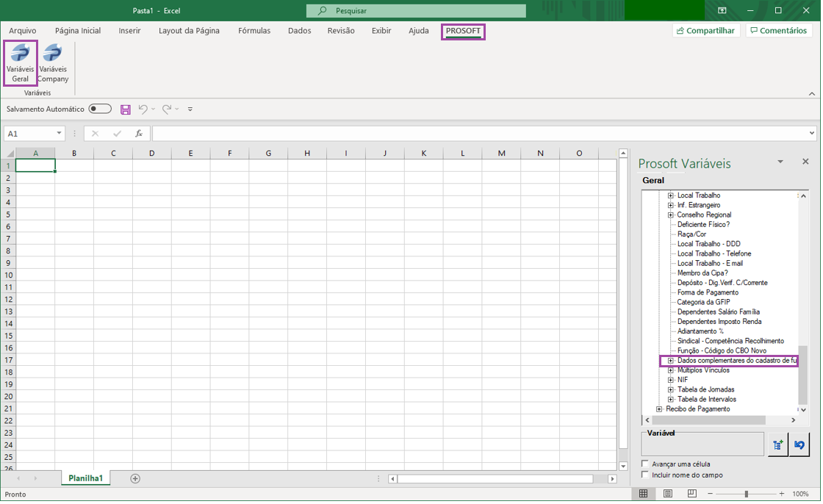This screenshot has width=823, height=504.
Task: Select Adiantamento % variable
Action: [700, 331]
